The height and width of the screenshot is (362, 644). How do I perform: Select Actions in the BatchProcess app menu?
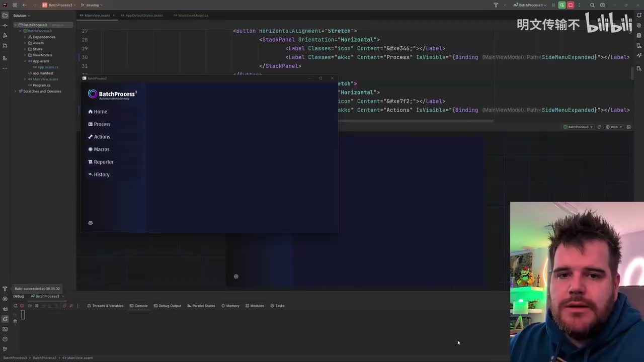pyautogui.click(x=99, y=137)
